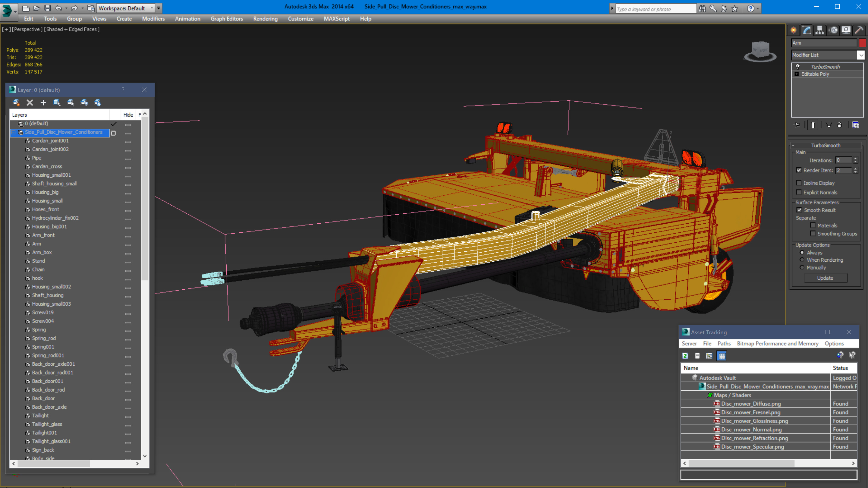The image size is (868, 488).
Task: Open the Motion command panel tab
Action: [833, 30]
